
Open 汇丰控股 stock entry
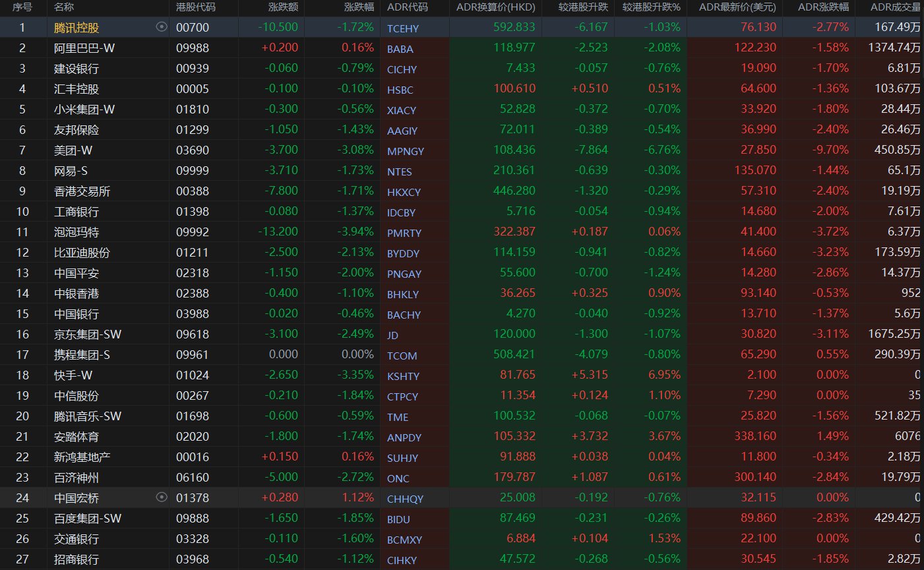click(77, 89)
